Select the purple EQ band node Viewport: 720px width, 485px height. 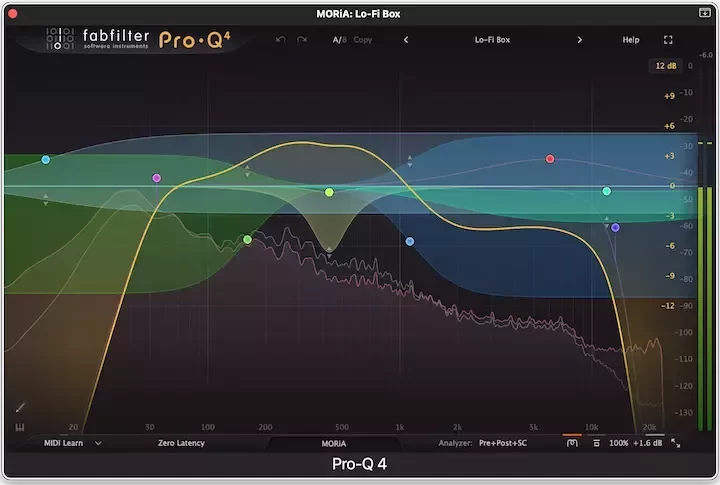pyautogui.click(x=157, y=178)
